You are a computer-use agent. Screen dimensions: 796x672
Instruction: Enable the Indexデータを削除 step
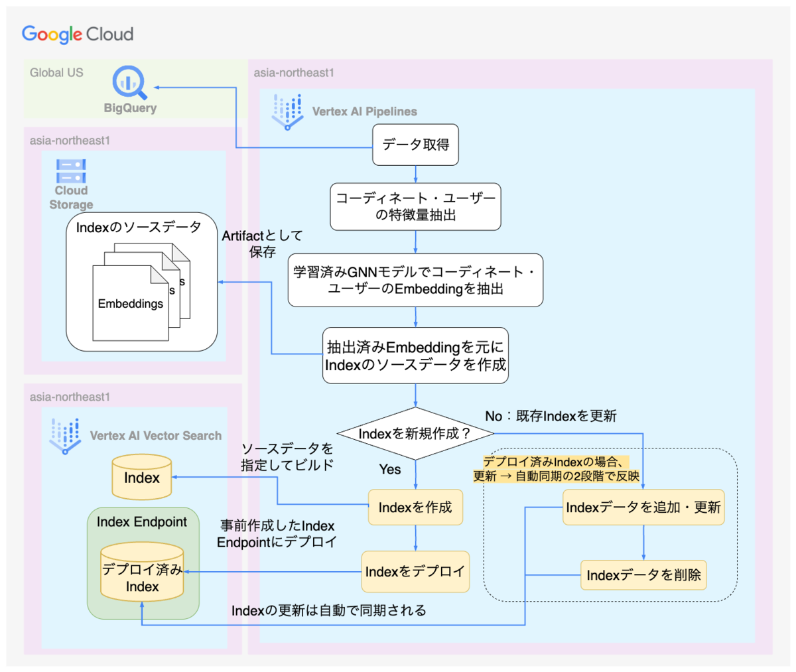point(643,575)
